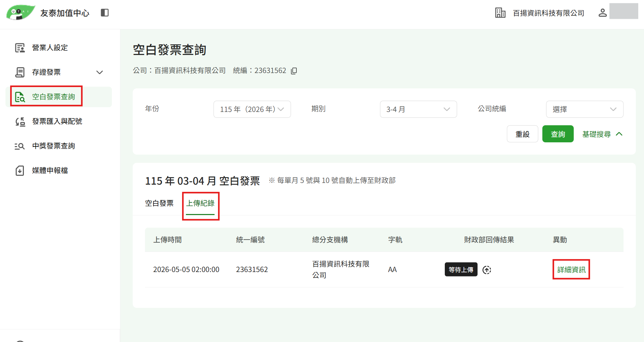Click the 重設 button

(x=522, y=134)
